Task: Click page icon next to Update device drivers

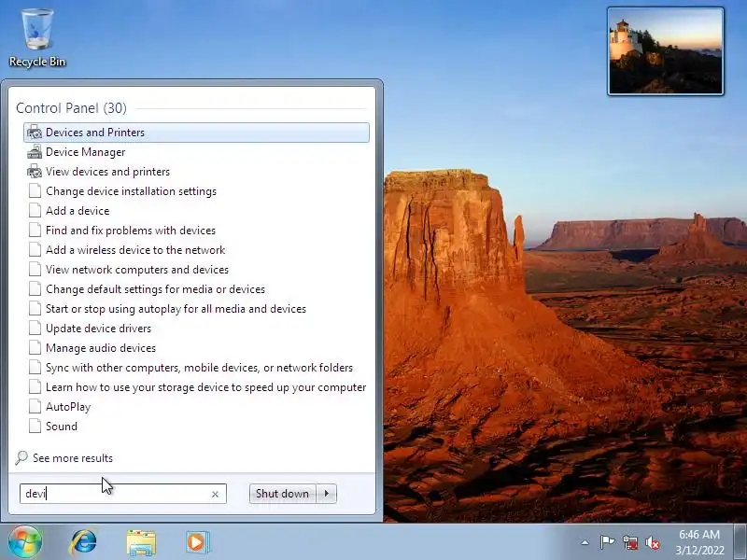Action: click(35, 329)
